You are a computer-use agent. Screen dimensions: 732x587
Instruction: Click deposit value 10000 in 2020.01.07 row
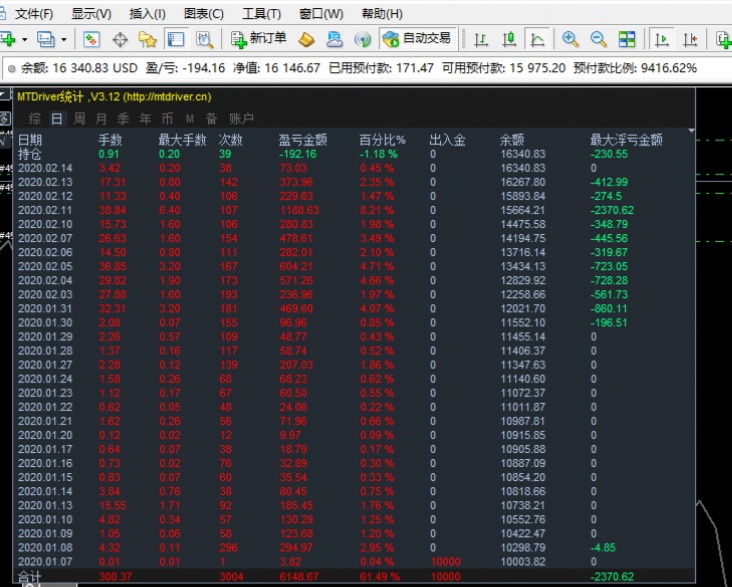pos(445,561)
